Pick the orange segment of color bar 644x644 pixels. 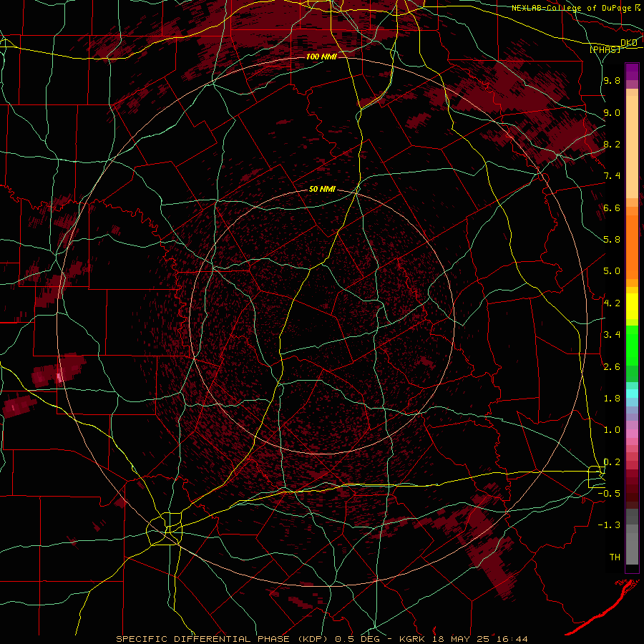[632, 248]
